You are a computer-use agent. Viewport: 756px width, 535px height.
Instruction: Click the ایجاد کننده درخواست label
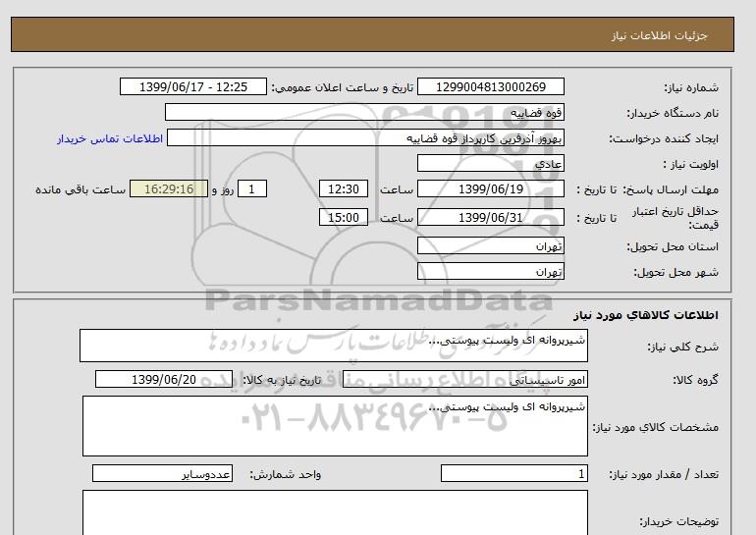pyautogui.click(x=664, y=138)
